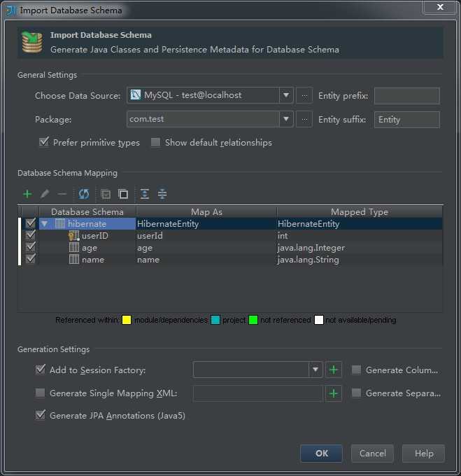Toggle Generate JPA Annotations (Java5) checkbox

pos(41,415)
